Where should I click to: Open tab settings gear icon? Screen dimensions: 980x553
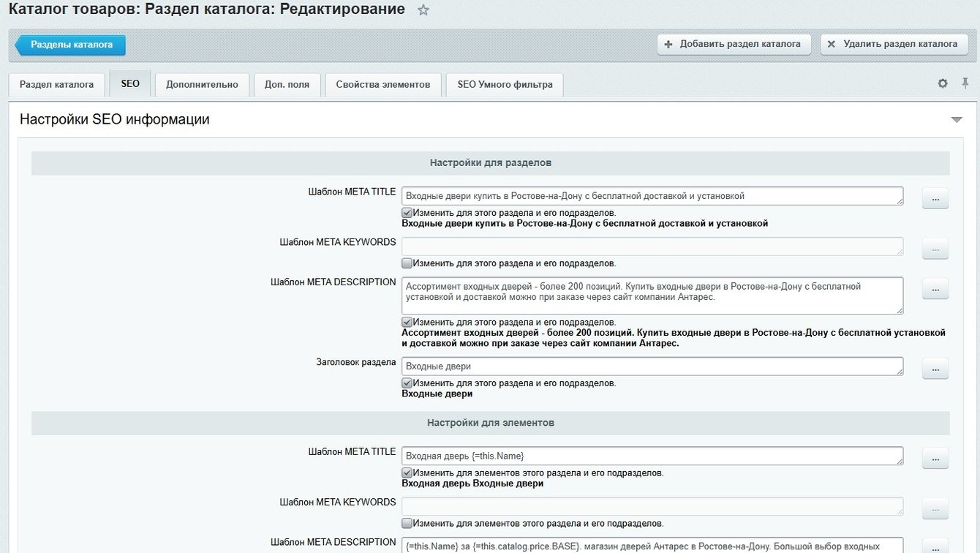coord(943,83)
